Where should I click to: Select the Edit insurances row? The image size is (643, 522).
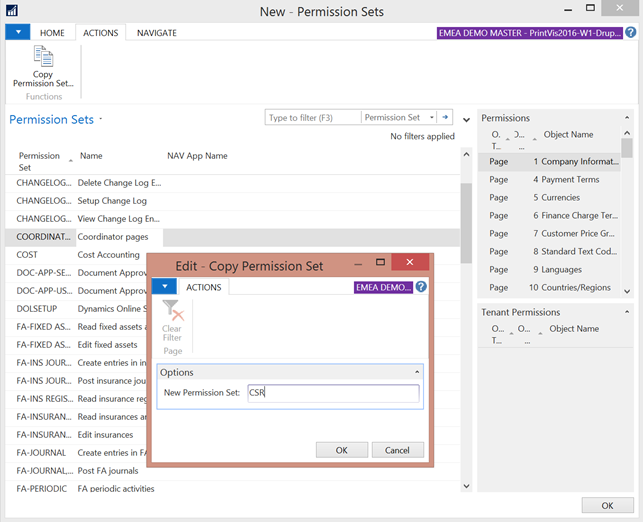tap(76, 435)
